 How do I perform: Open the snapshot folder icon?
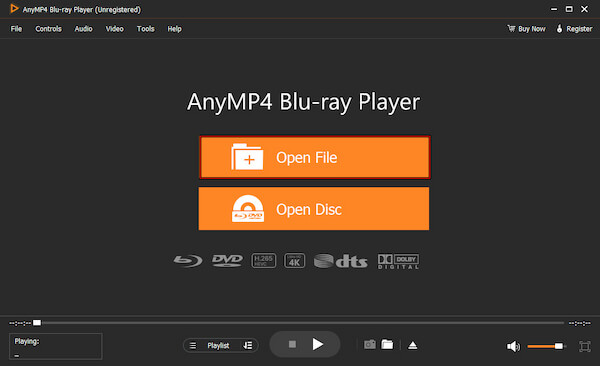tap(387, 345)
